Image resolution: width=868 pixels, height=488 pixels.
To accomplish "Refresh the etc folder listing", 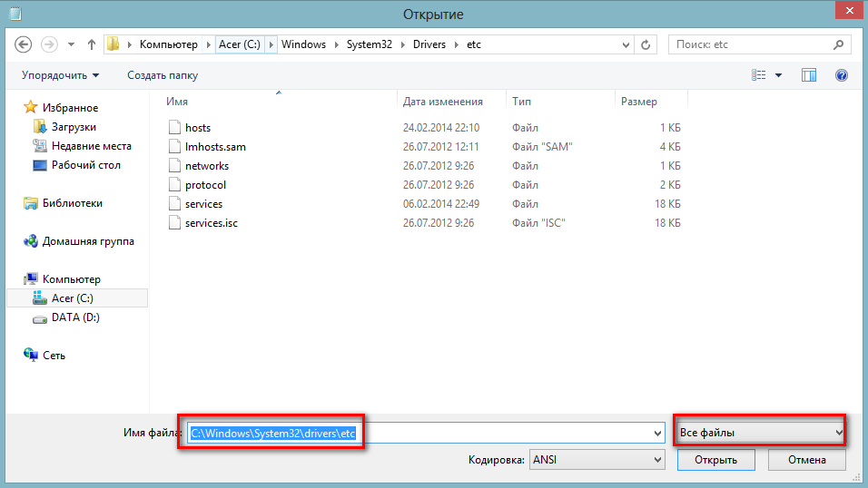I will coord(646,44).
